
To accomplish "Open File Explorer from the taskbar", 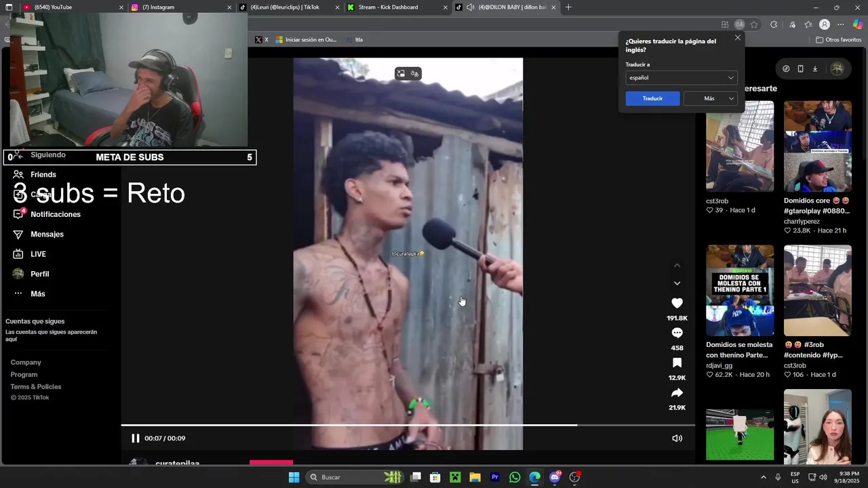I will click(475, 477).
